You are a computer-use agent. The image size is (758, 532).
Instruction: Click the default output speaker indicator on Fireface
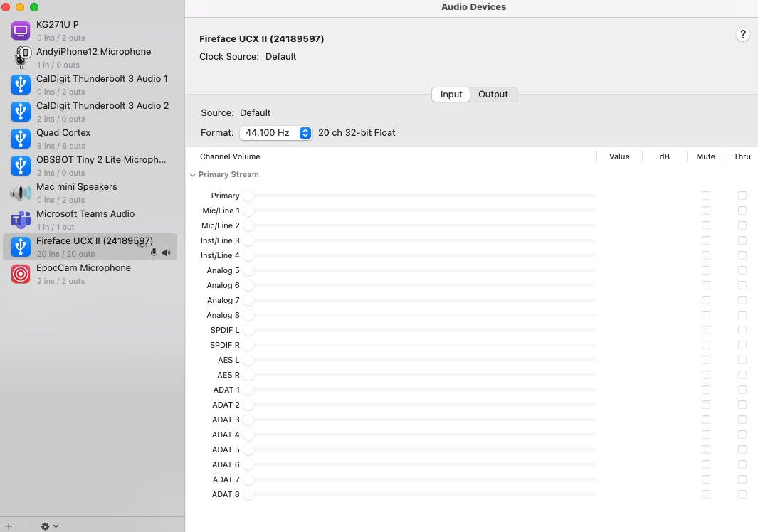coord(167,252)
